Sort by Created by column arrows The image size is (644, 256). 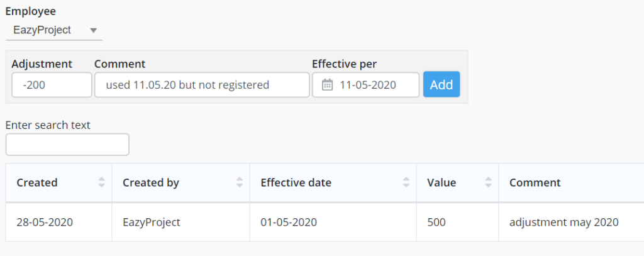point(240,182)
